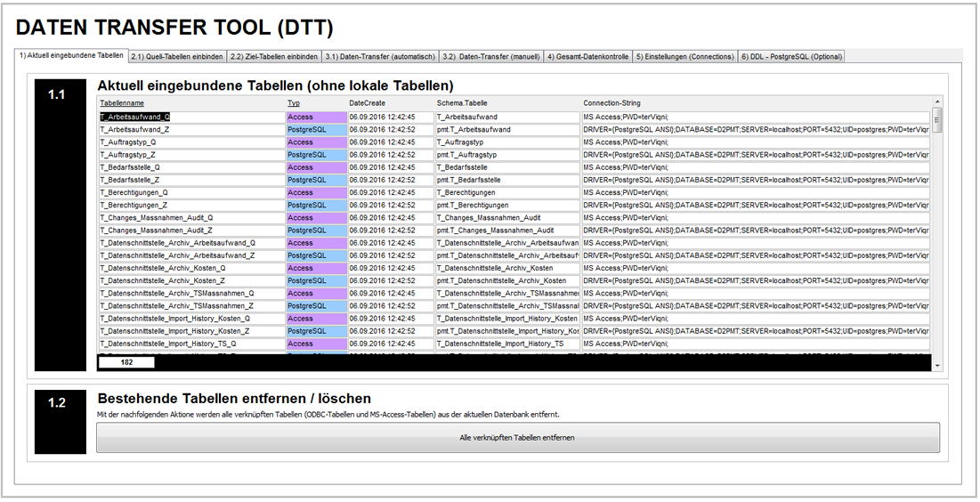Select T_Arbeitsaufwand_Q table name field
This screenshot has height=502, width=980.
[190, 117]
